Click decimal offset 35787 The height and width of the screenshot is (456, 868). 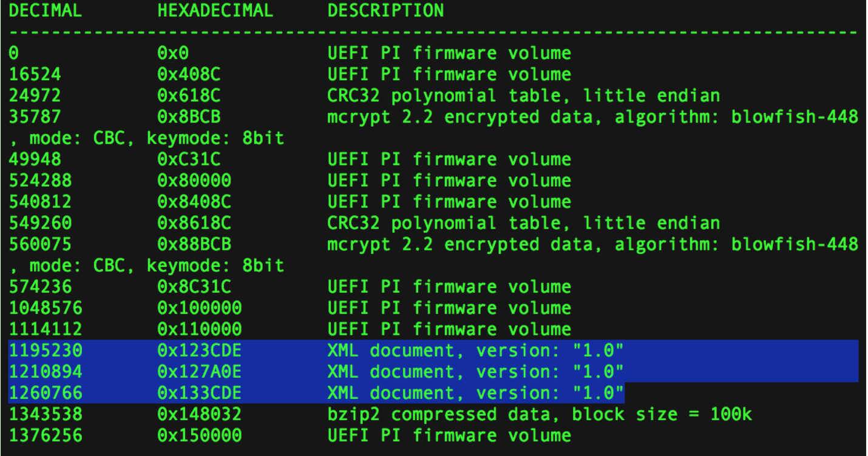(35, 117)
